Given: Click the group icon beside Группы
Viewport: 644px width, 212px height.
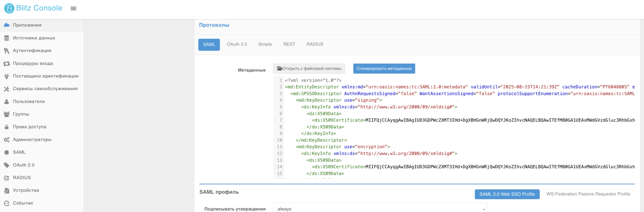Looking at the screenshot, I should tap(7, 114).
